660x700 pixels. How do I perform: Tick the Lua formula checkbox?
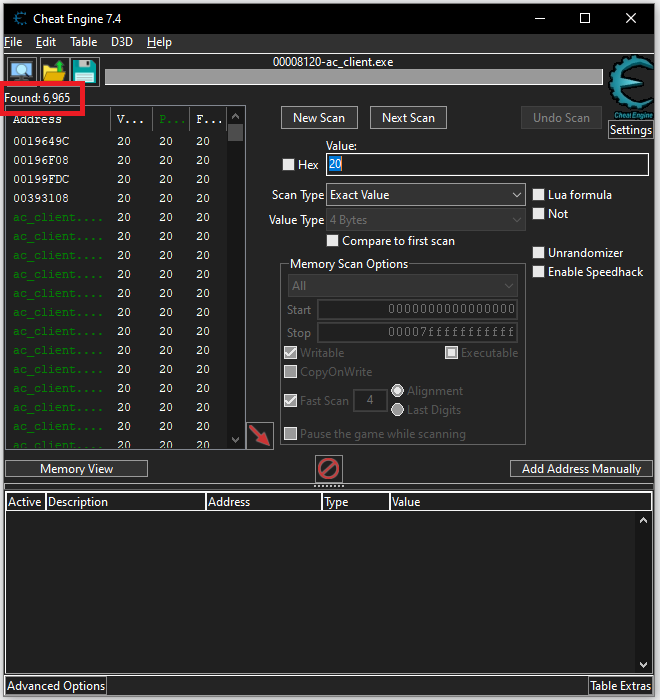(x=539, y=195)
